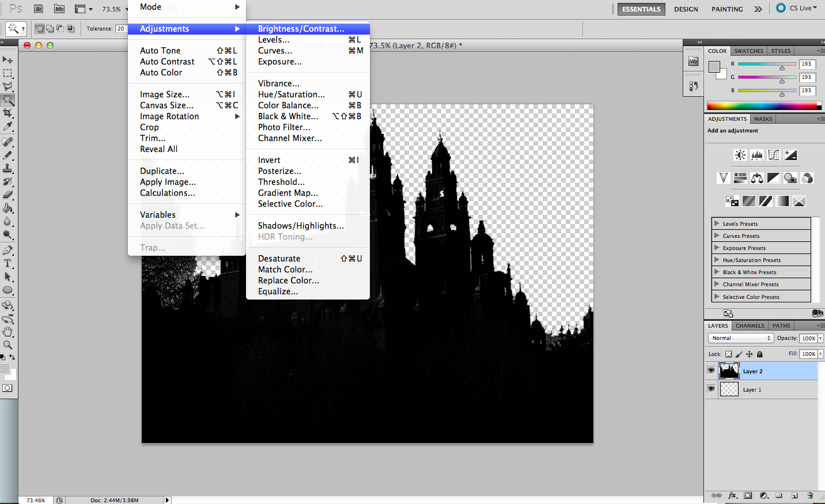The width and height of the screenshot is (825, 504).
Task: Open the layer style fx menu
Action: [x=732, y=495]
